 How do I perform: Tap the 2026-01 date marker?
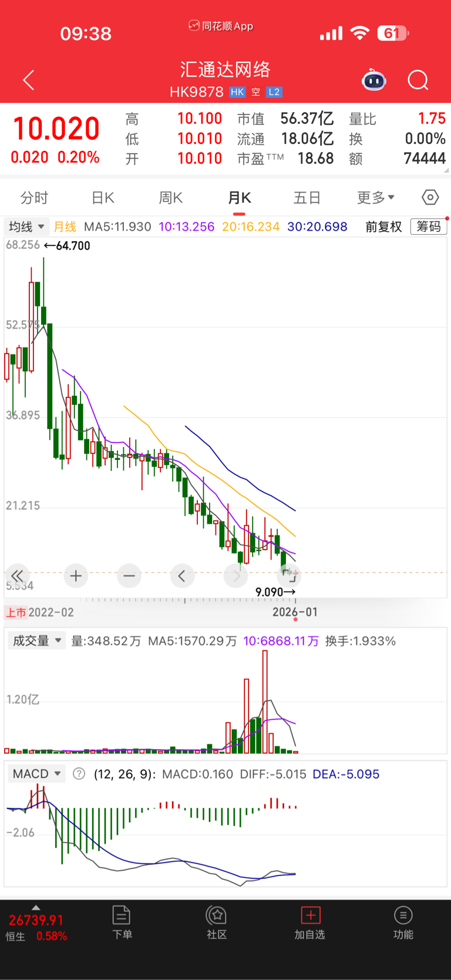[295, 612]
